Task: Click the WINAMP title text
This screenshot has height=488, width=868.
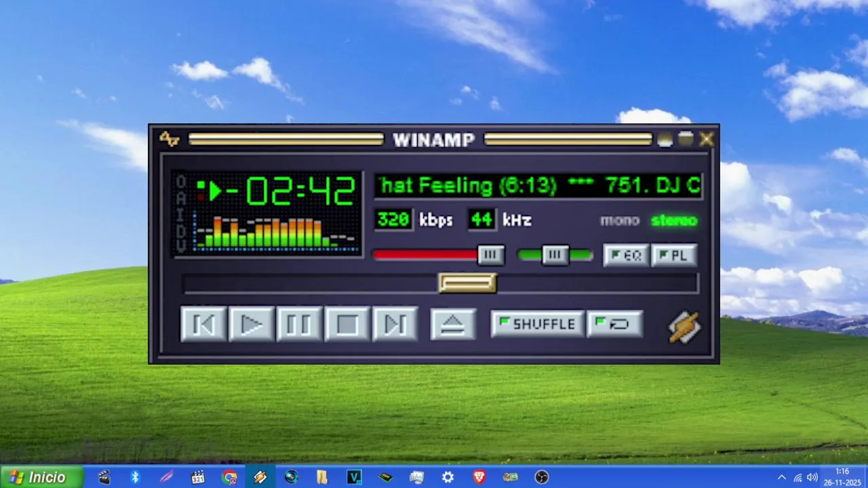Action: (434, 140)
